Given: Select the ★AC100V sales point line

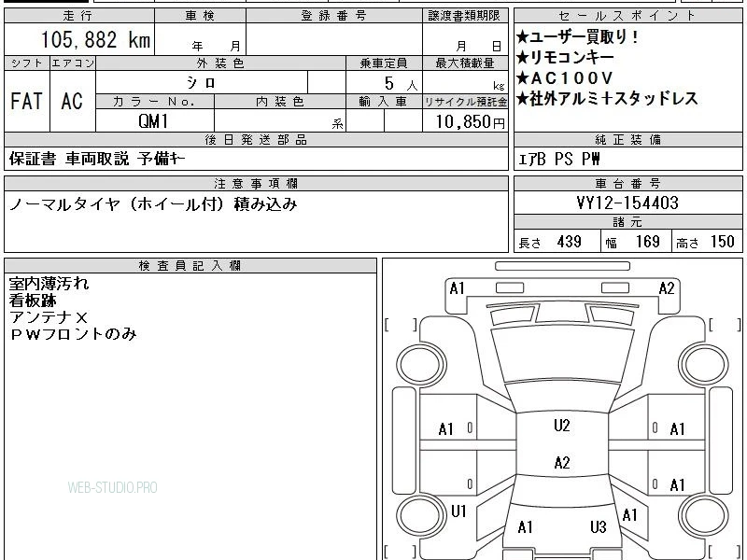Looking at the screenshot, I should point(564,78).
